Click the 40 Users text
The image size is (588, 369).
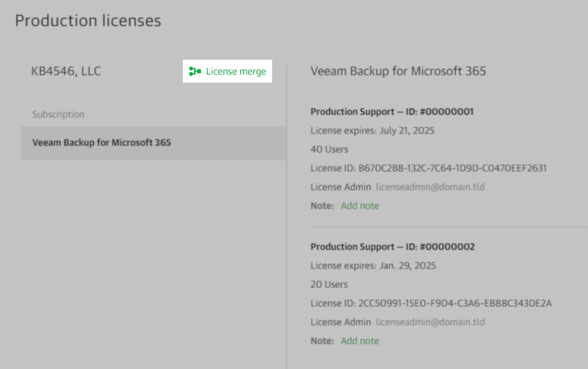[329, 149]
